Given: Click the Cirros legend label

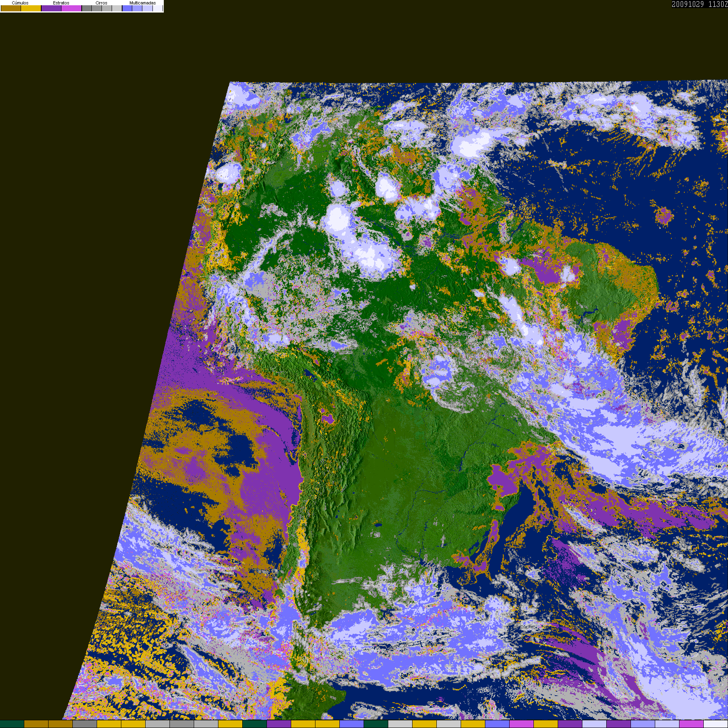Looking at the screenshot, I should pyautogui.click(x=102, y=3).
